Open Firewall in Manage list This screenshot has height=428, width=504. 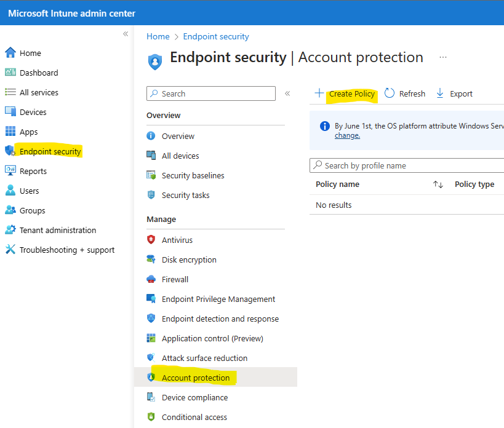(175, 279)
